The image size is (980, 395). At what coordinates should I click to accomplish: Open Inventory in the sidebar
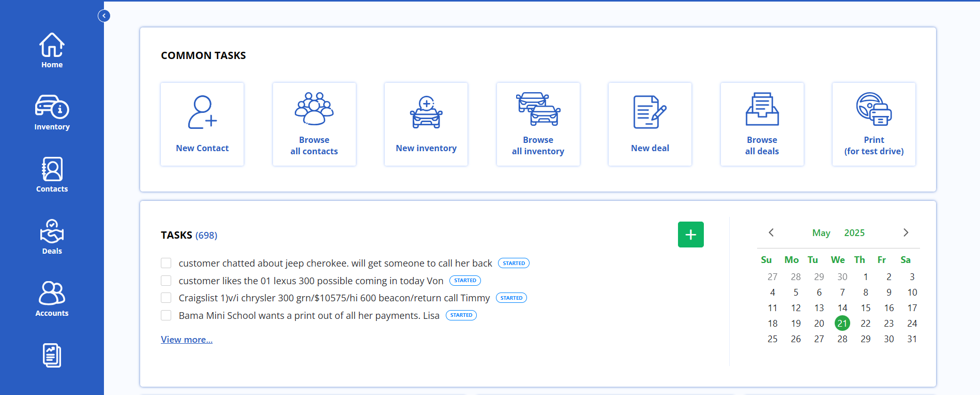point(52,112)
